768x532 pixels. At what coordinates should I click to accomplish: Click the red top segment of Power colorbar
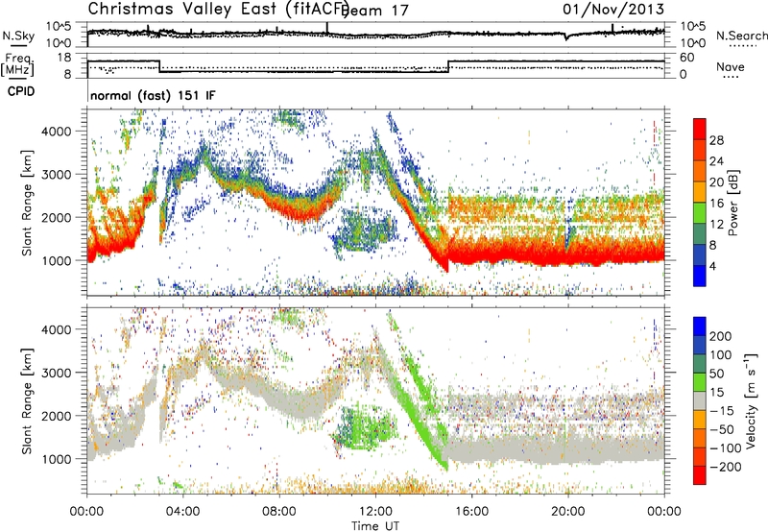click(700, 129)
